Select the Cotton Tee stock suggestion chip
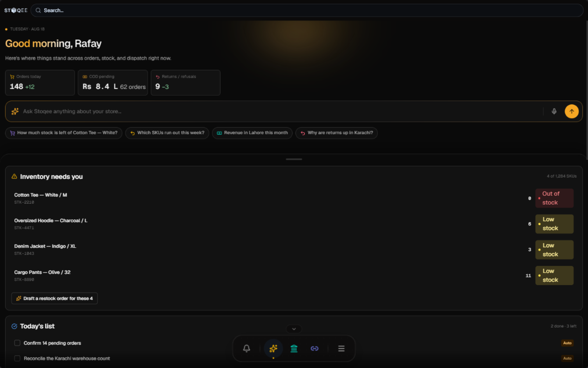 64,133
